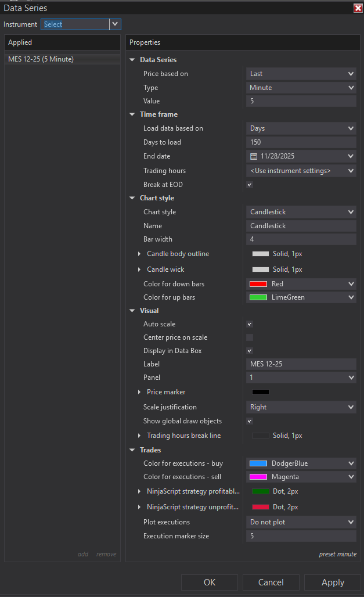Expand the Price marker property
Screen dimensions: 364x597
139,392
